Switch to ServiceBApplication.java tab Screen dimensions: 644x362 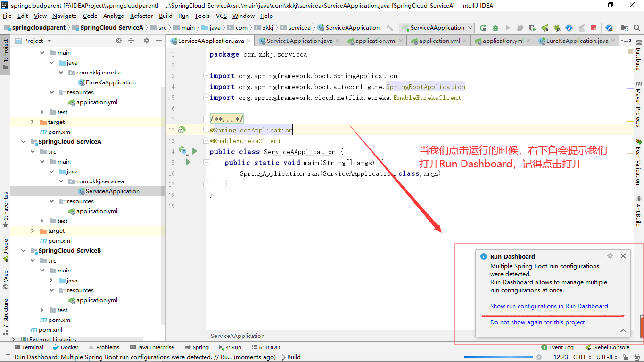[x=299, y=41]
